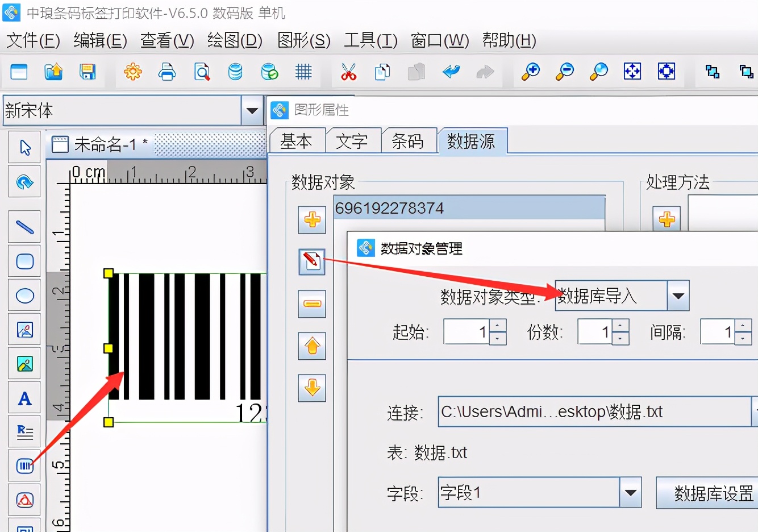758x532 pixels.
Task: Select the text tool marked A
Action: pos(24,398)
